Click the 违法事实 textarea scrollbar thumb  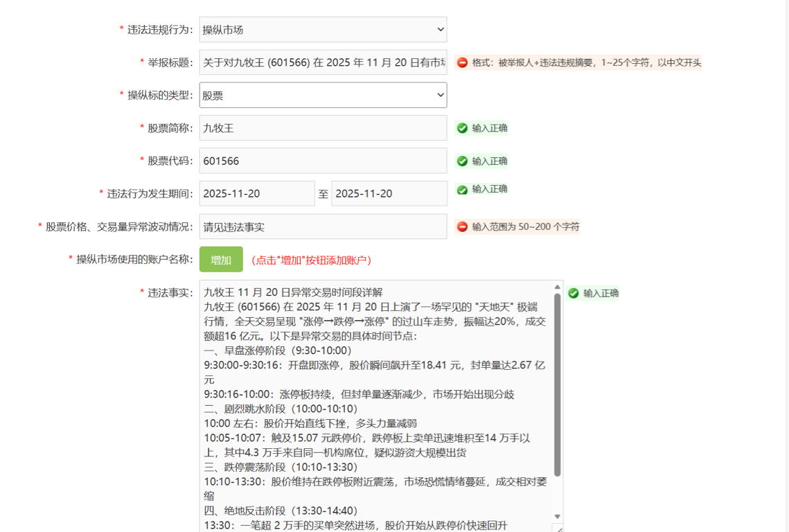click(557, 384)
